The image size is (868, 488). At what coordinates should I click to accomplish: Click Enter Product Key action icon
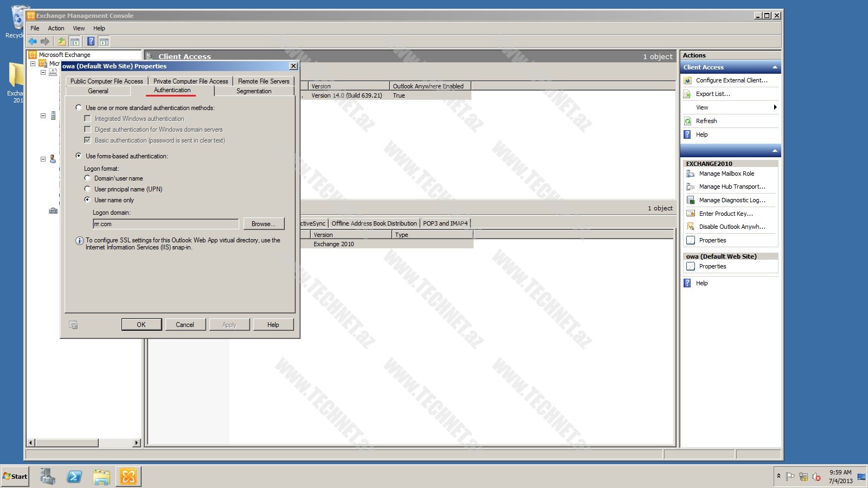pos(691,214)
